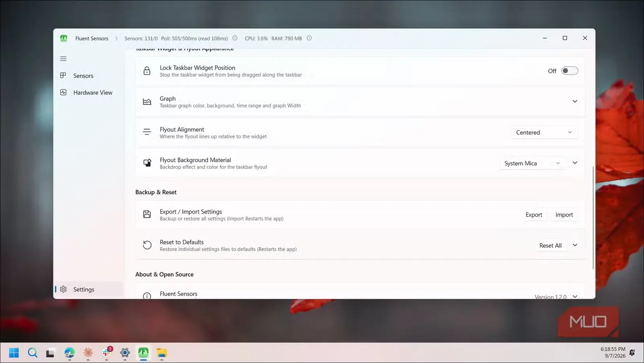The height and width of the screenshot is (363, 644).
Task: Click the 'Poll: 505/500ms (read 108ms)' text
Action: click(194, 39)
